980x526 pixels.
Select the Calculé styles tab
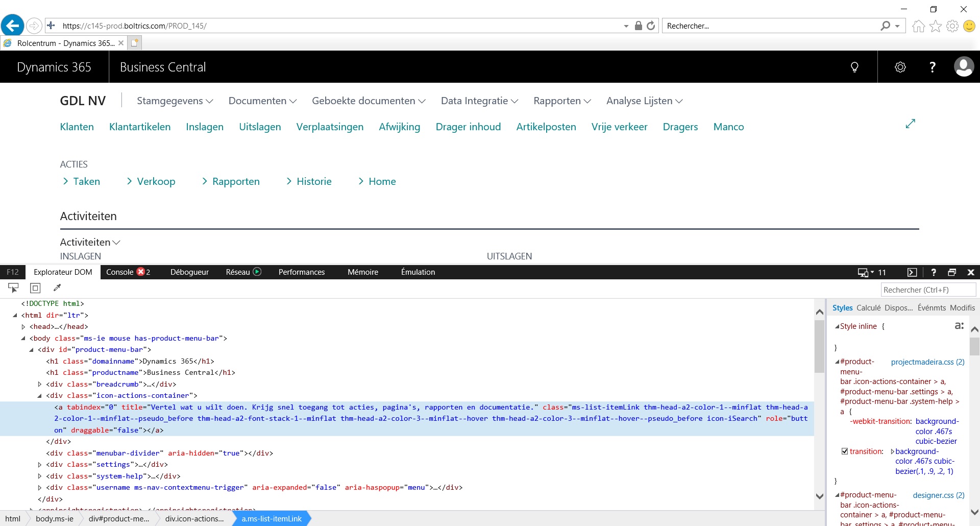(x=868, y=307)
